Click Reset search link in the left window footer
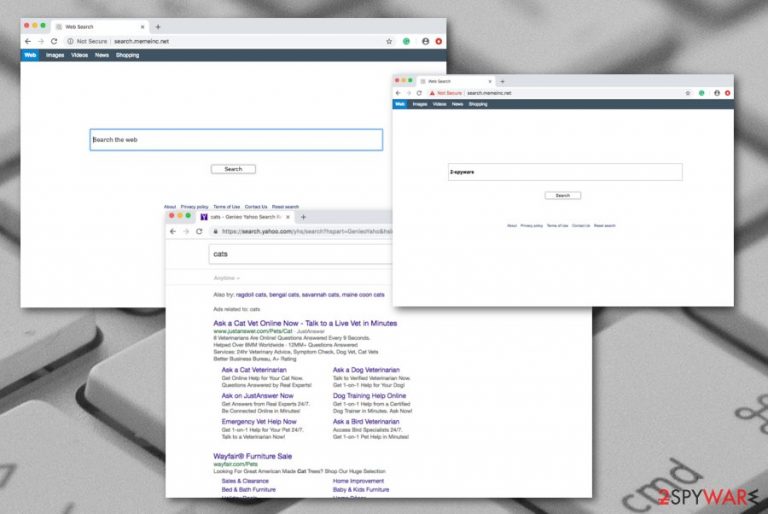Screen dimensions: 768x514 [x=285, y=207]
